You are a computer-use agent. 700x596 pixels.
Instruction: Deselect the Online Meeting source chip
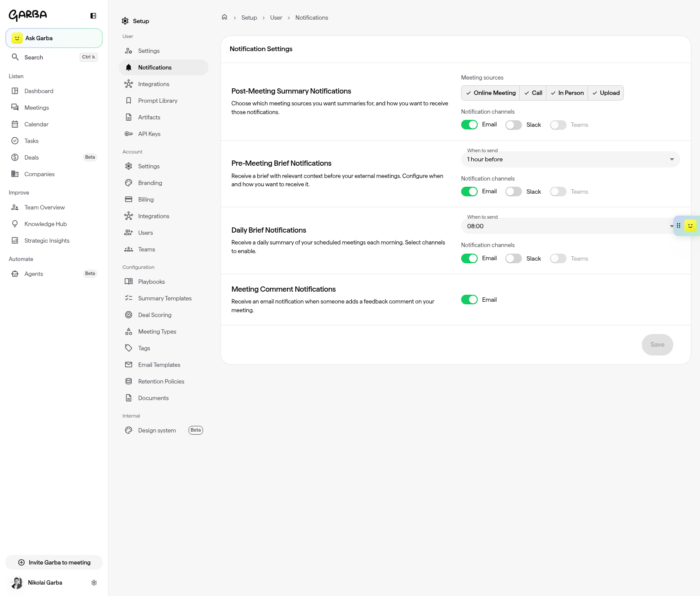[490, 93]
